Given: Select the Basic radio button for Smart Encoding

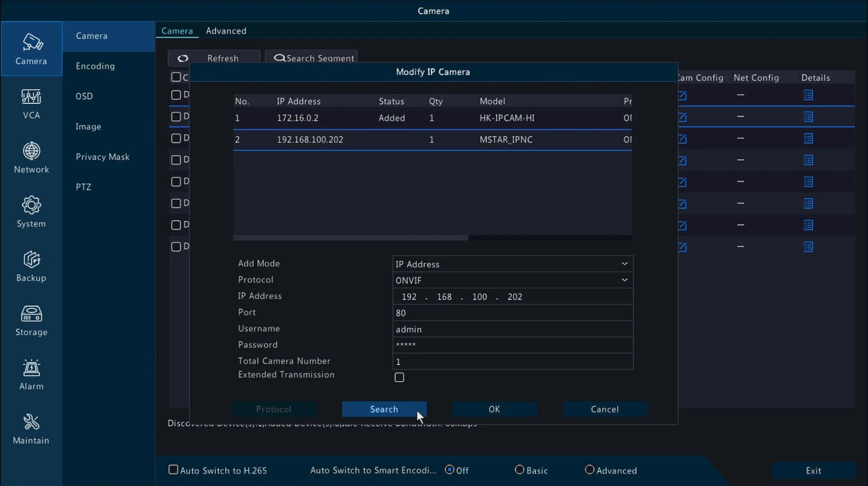Looking at the screenshot, I should (x=520, y=470).
